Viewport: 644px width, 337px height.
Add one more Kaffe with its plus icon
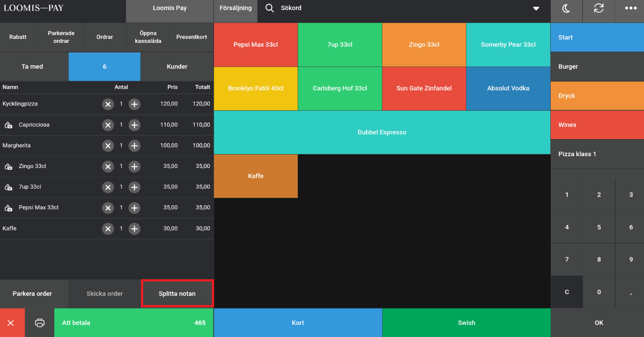134,228
